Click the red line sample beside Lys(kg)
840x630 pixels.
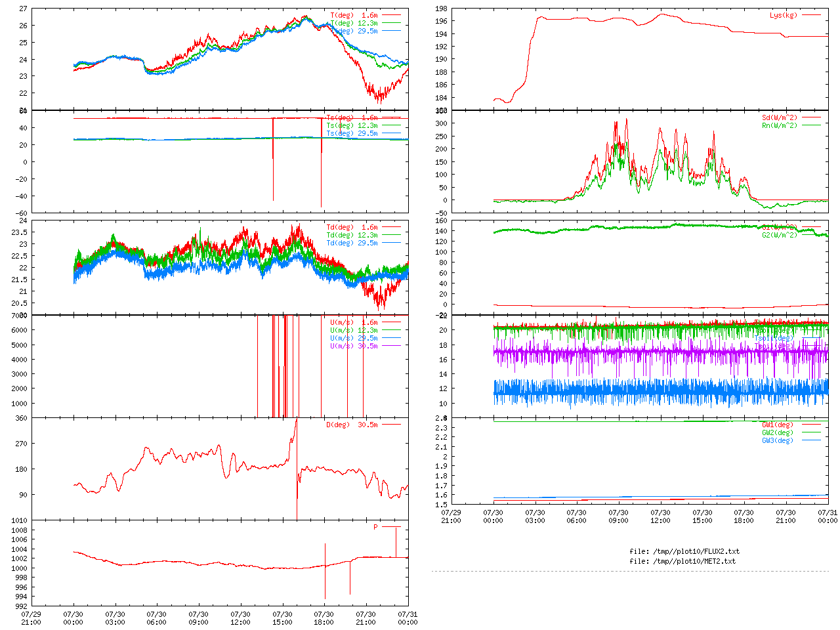click(811, 15)
